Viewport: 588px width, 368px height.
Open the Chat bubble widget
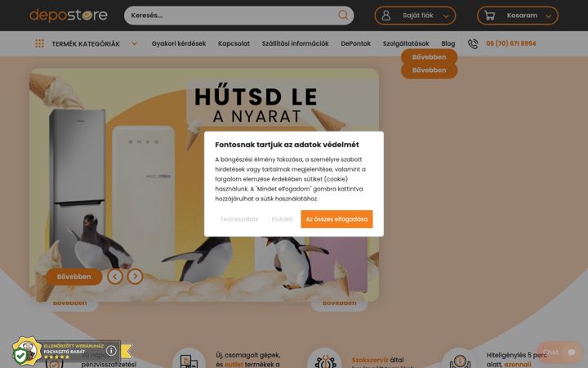(x=559, y=352)
